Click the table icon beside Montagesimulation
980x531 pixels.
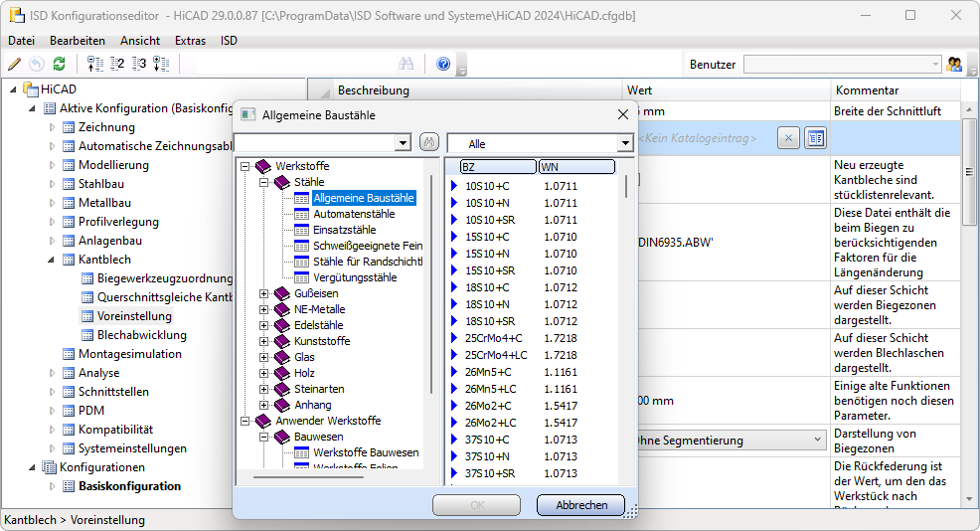[x=69, y=354]
